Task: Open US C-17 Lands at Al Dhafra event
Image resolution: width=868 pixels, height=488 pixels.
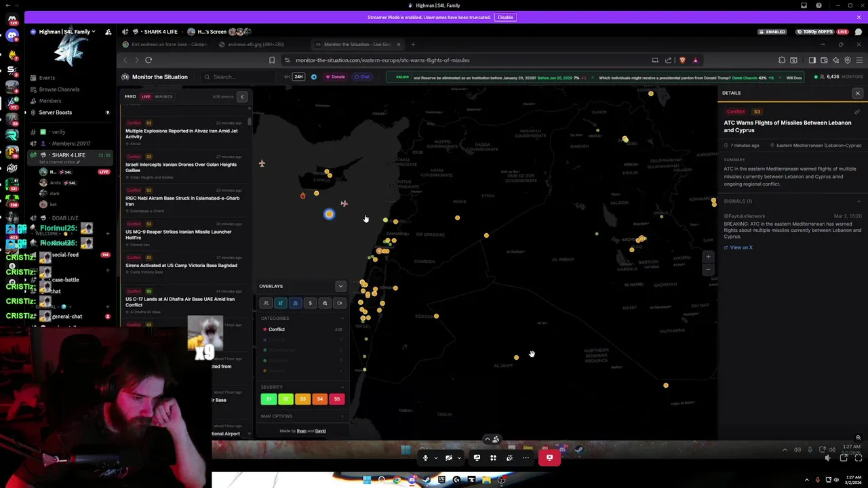Action: click(x=183, y=302)
